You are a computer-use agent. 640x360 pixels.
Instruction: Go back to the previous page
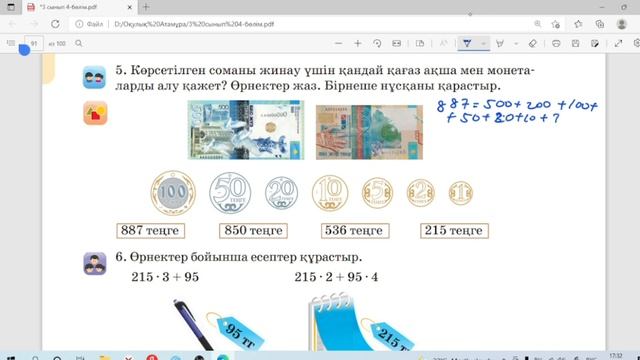pos(12,24)
